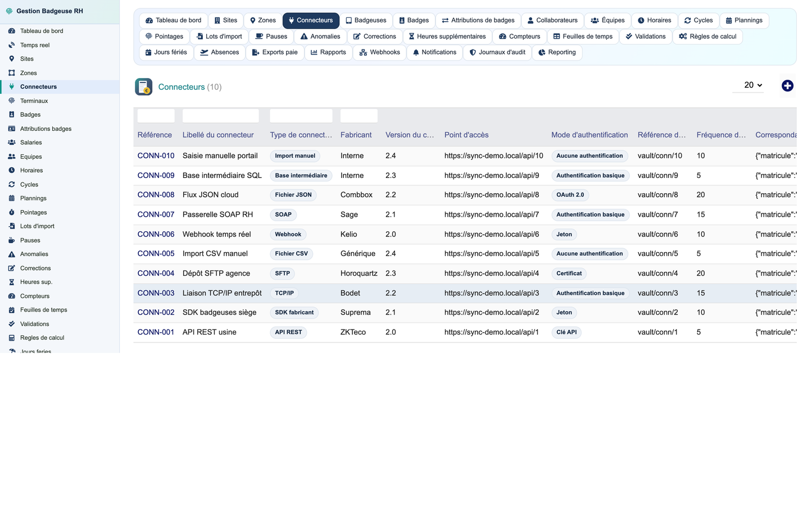Click the Lots d'import icon in sidebar
Viewport: 812px width, 507px height.
11,226
